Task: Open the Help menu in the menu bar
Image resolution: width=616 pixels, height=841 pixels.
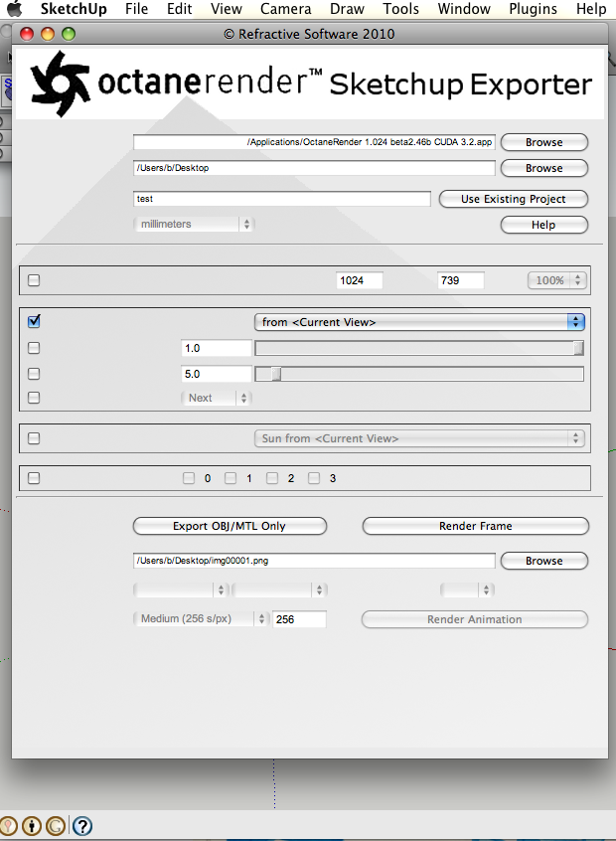Action: [x=591, y=9]
